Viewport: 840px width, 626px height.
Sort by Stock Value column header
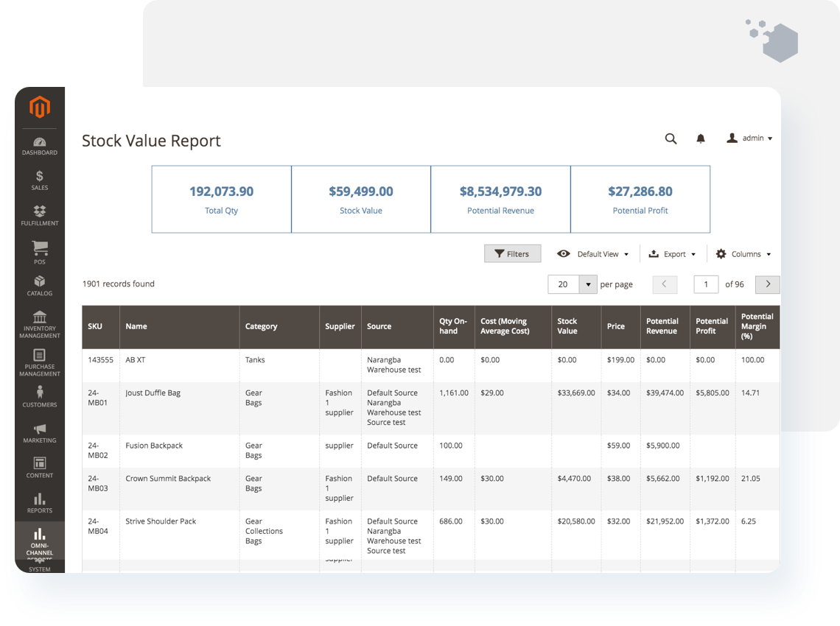(576, 327)
